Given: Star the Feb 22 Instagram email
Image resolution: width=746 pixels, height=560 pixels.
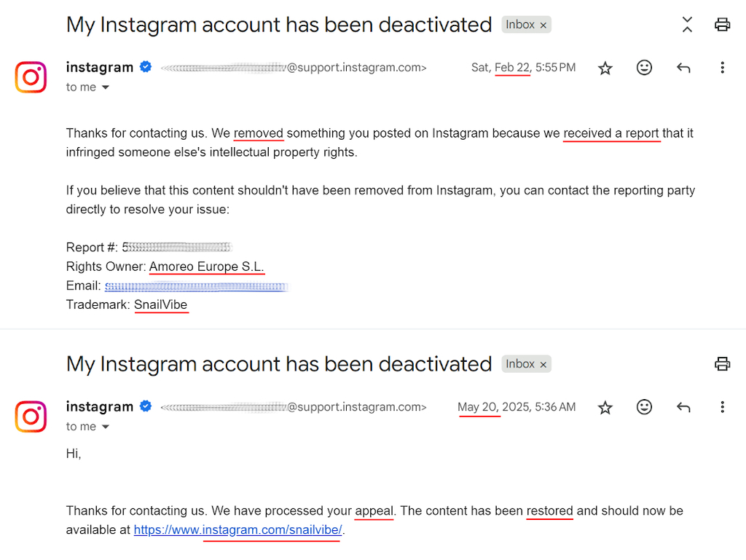Looking at the screenshot, I should (605, 68).
